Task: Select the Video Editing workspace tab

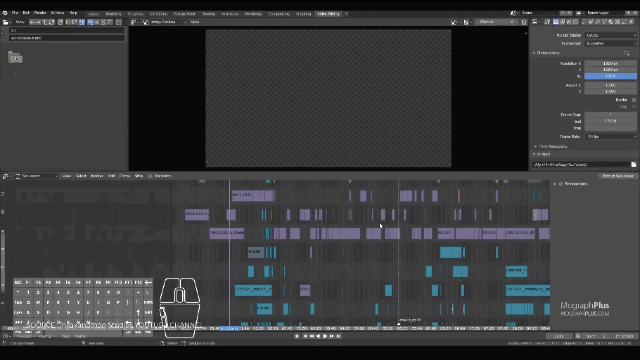Action: pyautogui.click(x=328, y=14)
